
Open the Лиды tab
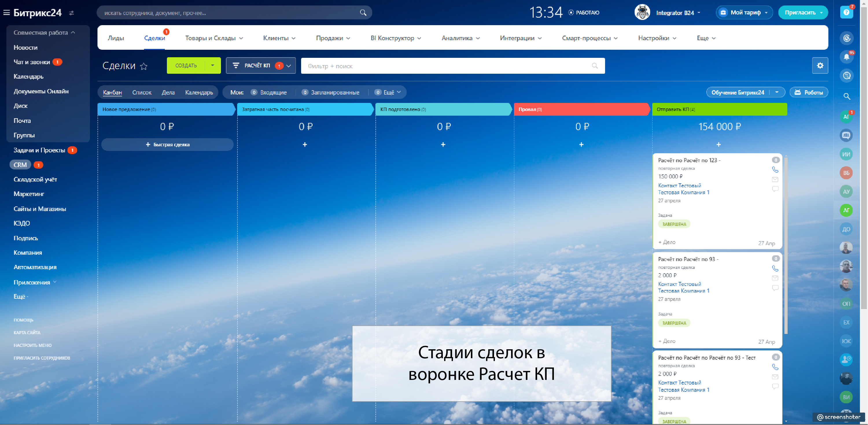pos(116,38)
